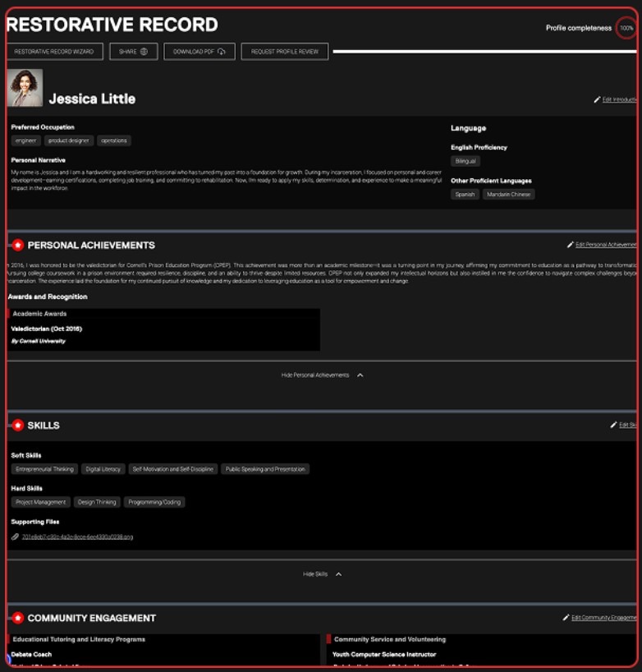Click the Personal Achievements star icon
The image size is (642, 672).
[x=17, y=245]
